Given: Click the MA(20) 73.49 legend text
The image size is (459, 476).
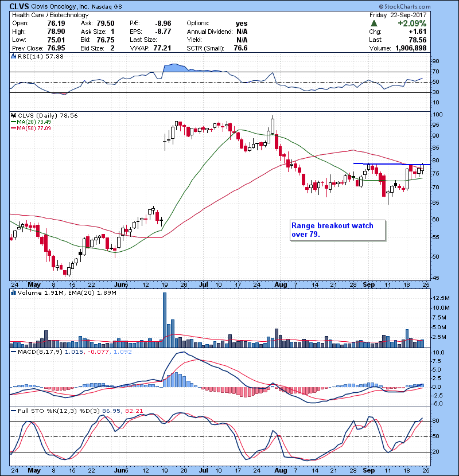Looking at the screenshot, I should (x=34, y=122).
